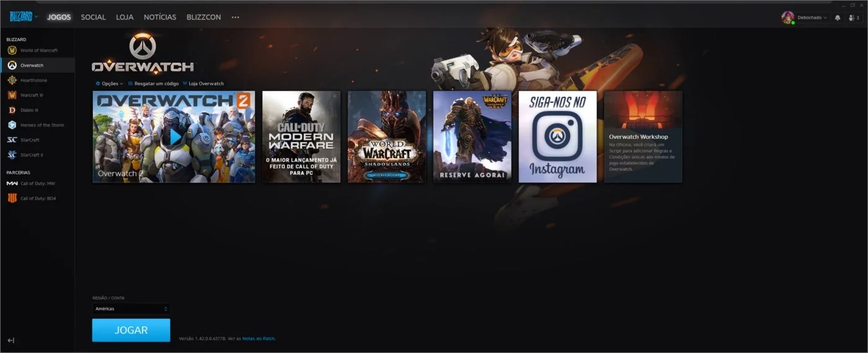Click Resgatar um código link
The width and height of the screenshot is (868, 353).
point(153,84)
